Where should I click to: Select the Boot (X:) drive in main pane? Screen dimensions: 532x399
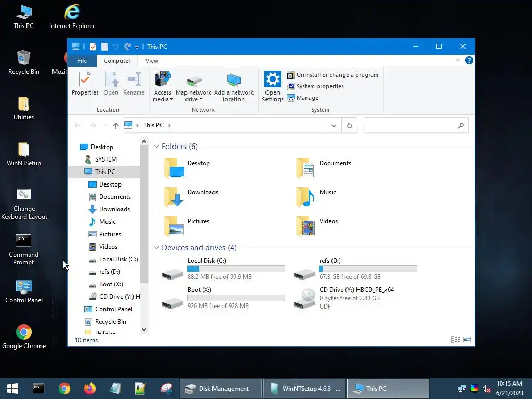click(x=223, y=298)
